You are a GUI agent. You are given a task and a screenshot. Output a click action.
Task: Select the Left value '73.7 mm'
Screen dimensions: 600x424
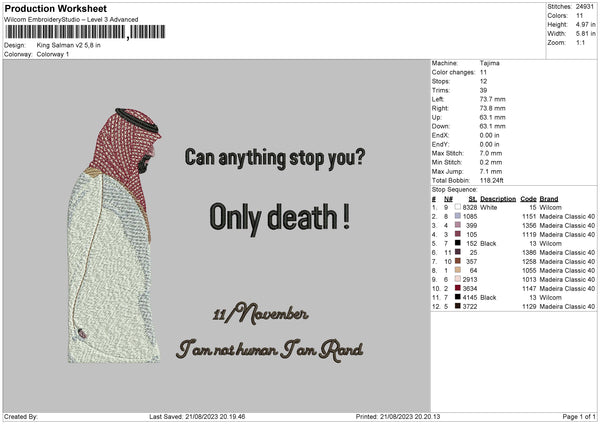click(x=492, y=99)
